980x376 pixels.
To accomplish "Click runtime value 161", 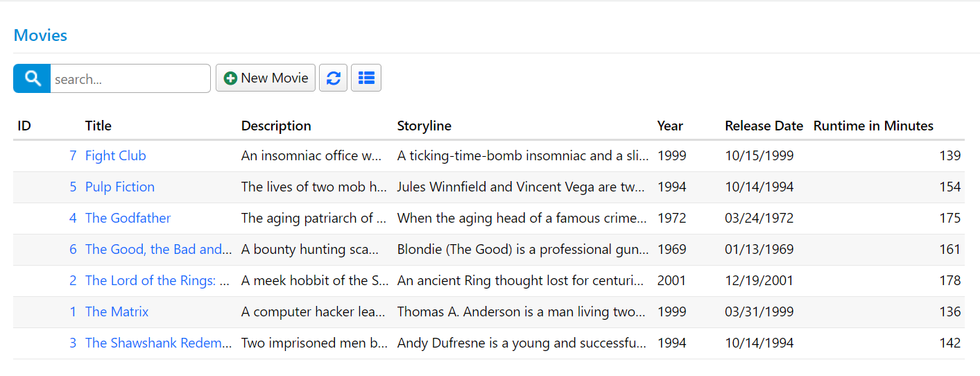I will click(950, 249).
